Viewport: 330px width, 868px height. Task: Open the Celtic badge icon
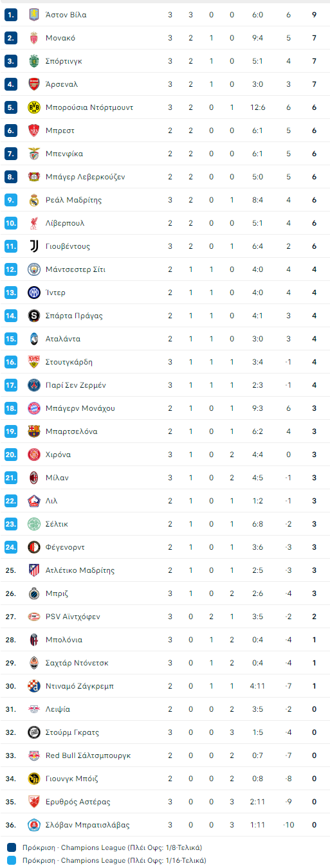pos(34,524)
